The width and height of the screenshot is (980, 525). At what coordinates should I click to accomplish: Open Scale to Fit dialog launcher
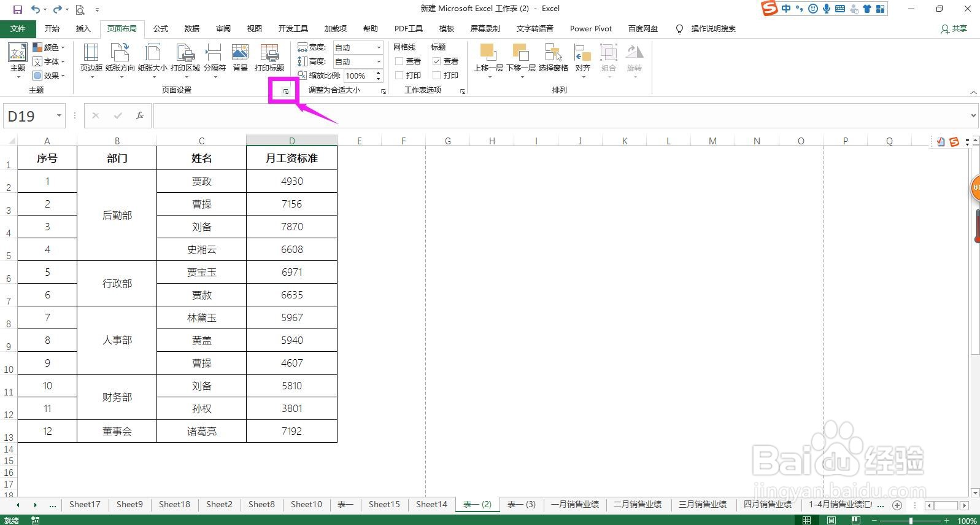pyautogui.click(x=384, y=91)
